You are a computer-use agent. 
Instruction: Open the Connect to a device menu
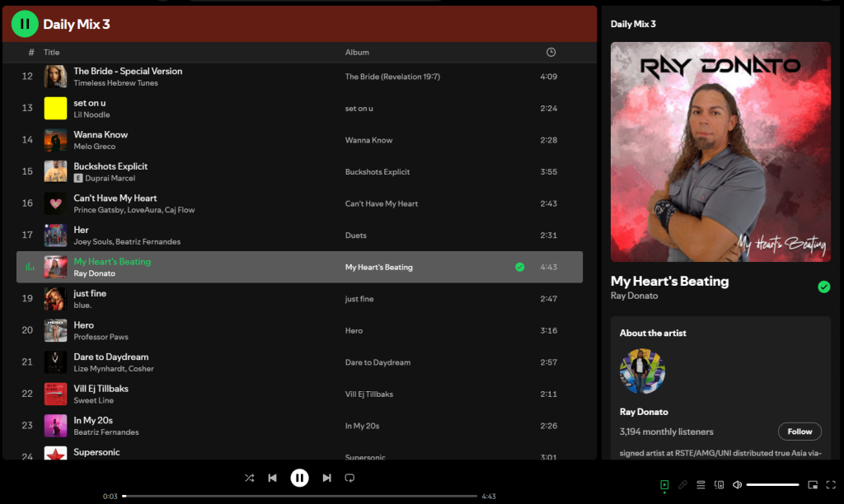tap(718, 484)
